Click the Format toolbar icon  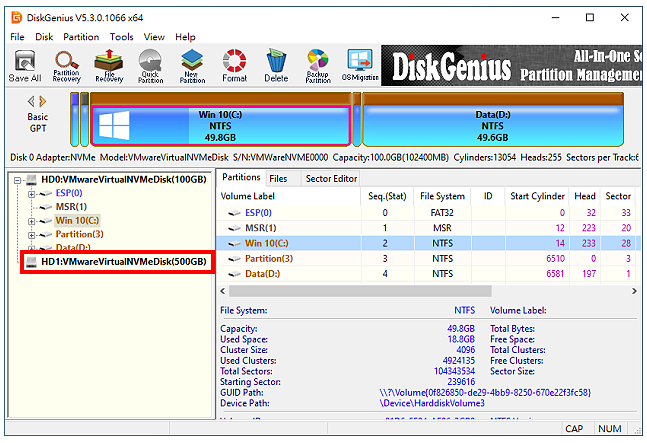pyautogui.click(x=234, y=66)
